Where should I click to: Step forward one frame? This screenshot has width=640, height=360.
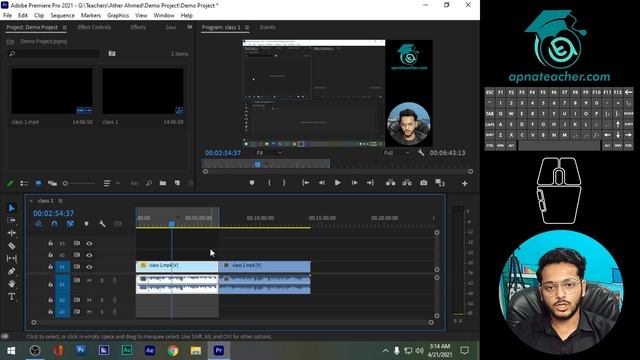354,183
